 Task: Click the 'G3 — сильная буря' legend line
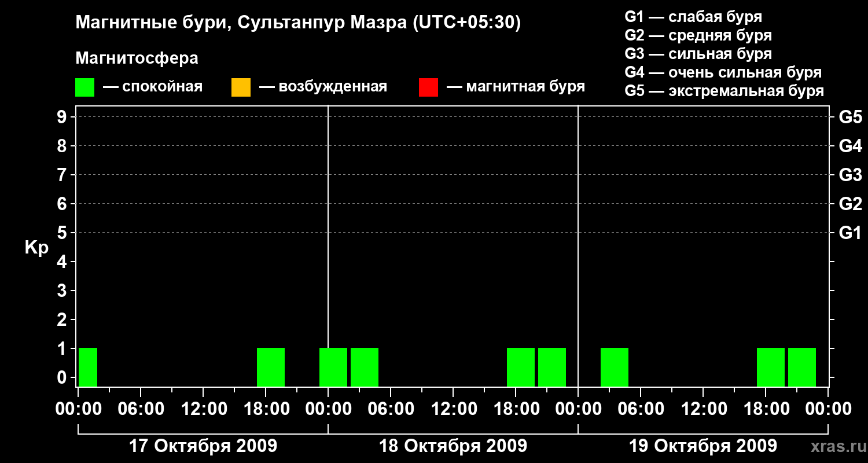coord(698,54)
